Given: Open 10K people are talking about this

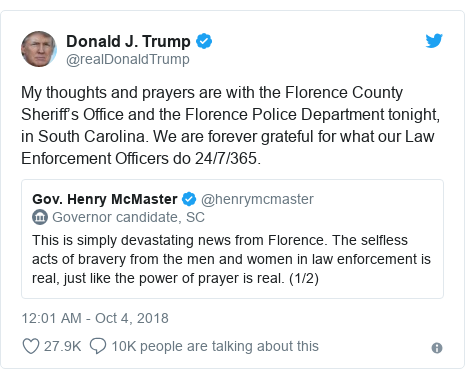Looking at the screenshot, I should click(215, 346).
